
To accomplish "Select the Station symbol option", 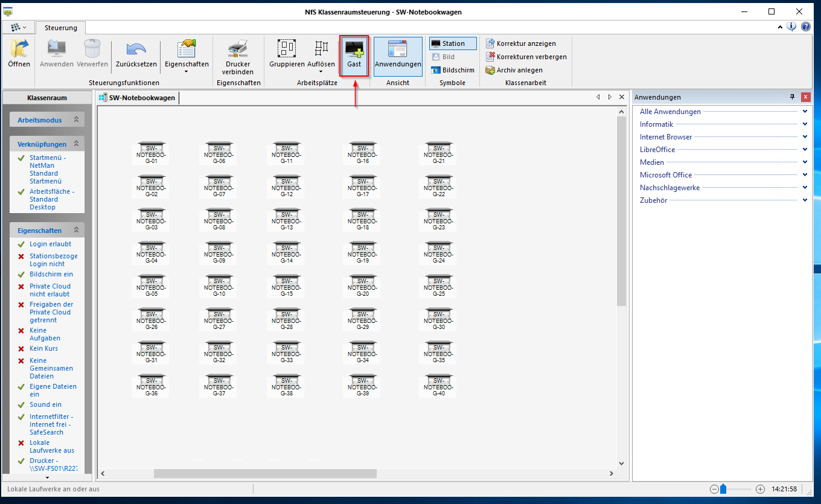I will point(453,43).
